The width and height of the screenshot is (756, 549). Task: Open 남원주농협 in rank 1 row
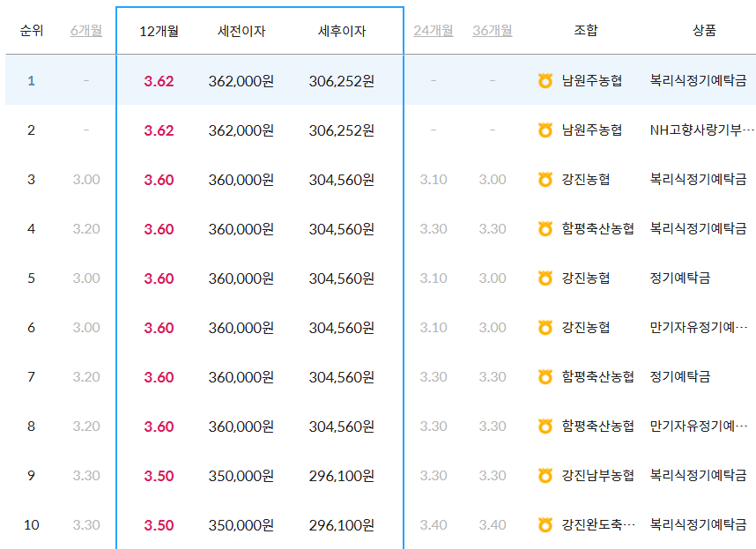click(591, 80)
